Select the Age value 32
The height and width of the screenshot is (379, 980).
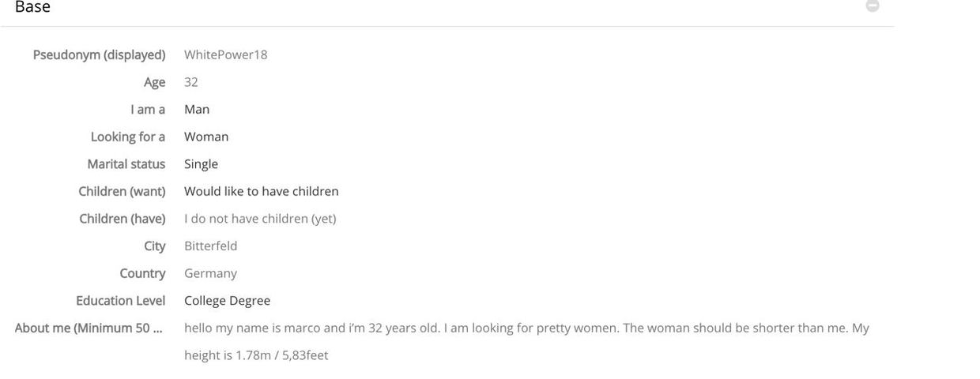click(x=191, y=82)
